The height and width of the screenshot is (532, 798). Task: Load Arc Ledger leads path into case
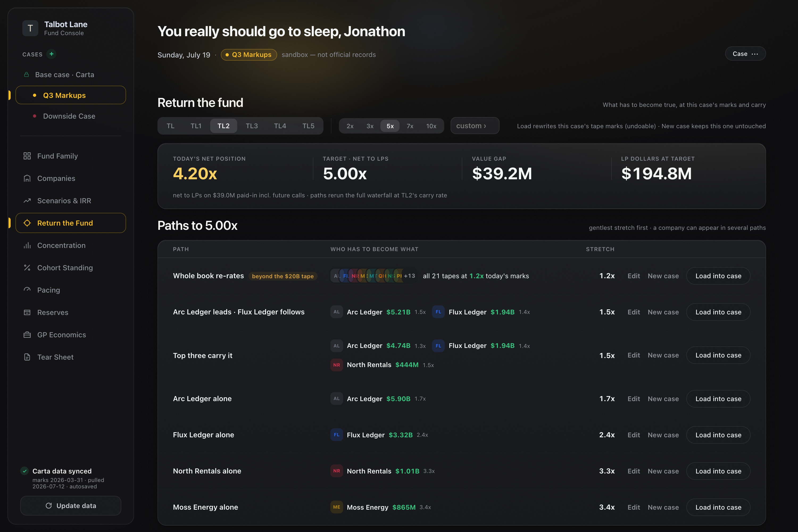coord(718,312)
